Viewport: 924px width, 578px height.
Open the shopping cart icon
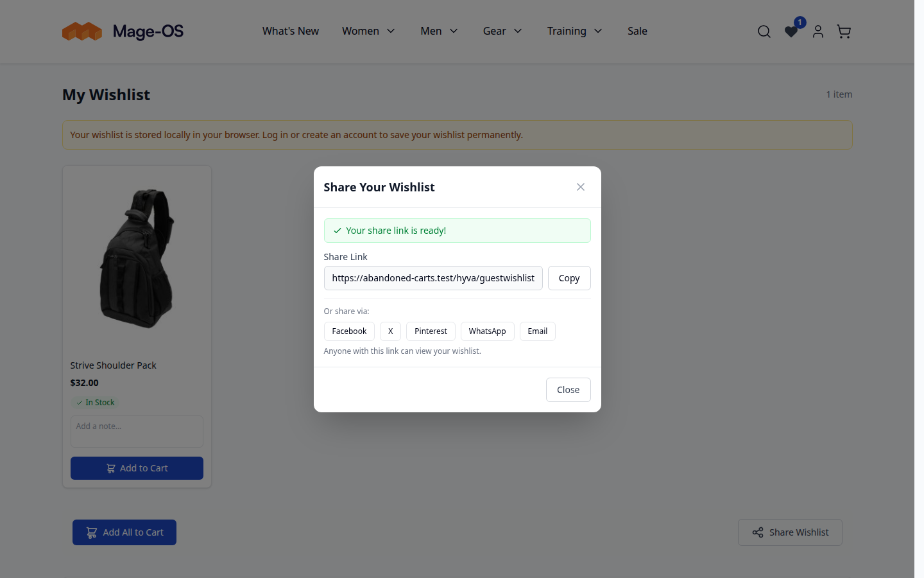844,31
